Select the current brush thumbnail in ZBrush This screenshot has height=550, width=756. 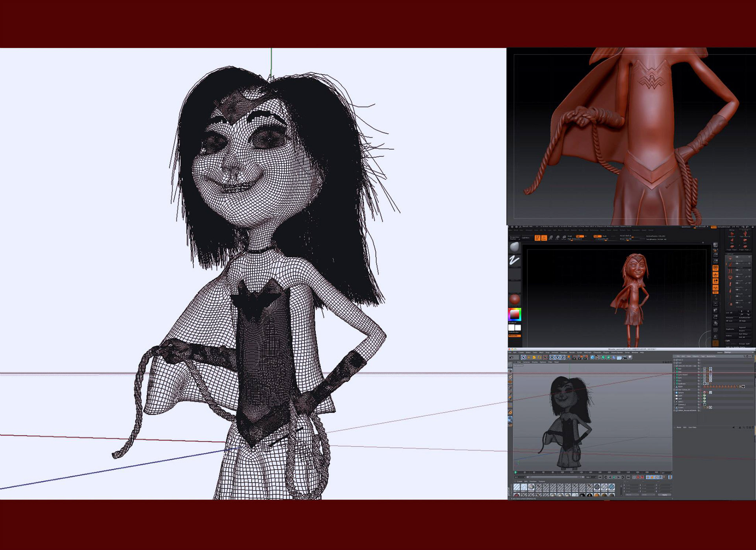tap(515, 247)
